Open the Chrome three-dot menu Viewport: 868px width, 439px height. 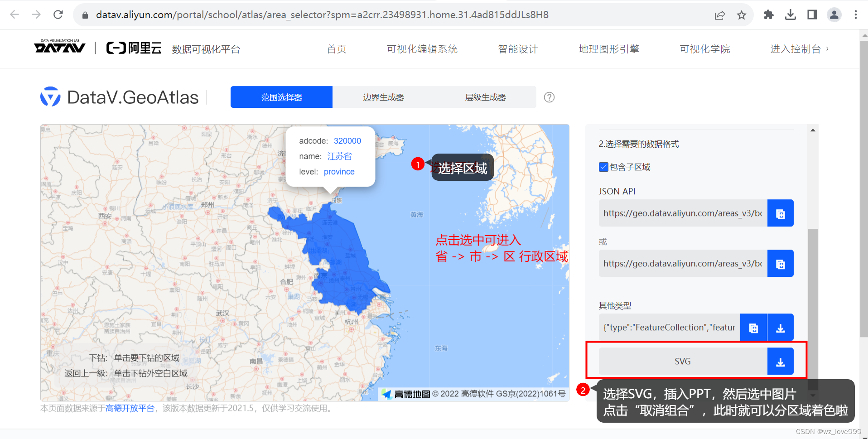point(856,14)
